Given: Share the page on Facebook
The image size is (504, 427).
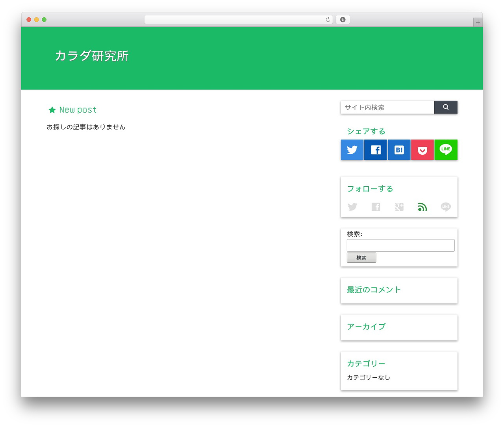Looking at the screenshot, I should pyautogui.click(x=376, y=150).
